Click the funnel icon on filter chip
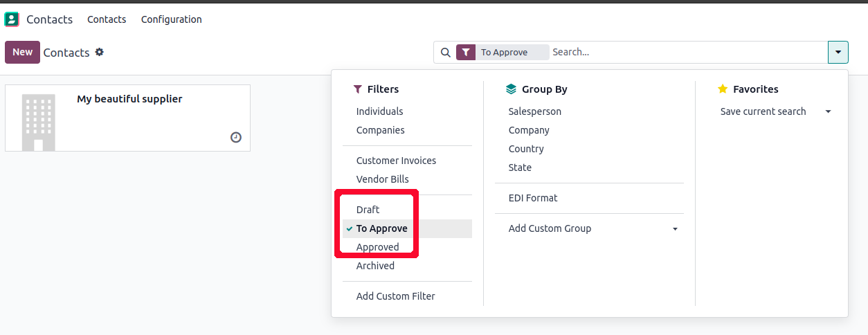Viewport: 868px width, 335px height. pos(466,52)
